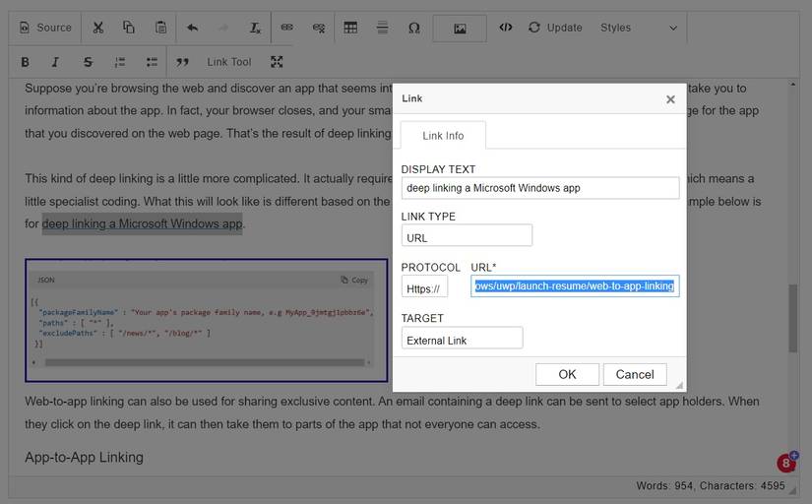The height and width of the screenshot is (504, 812).
Task: Insert a link with the chain icon
Action: click(x=286, y=28)
